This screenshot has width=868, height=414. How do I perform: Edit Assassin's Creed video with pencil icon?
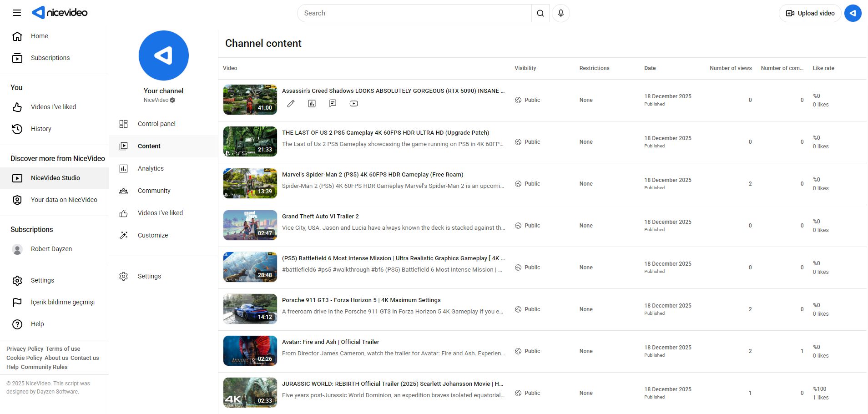(291, 103)
